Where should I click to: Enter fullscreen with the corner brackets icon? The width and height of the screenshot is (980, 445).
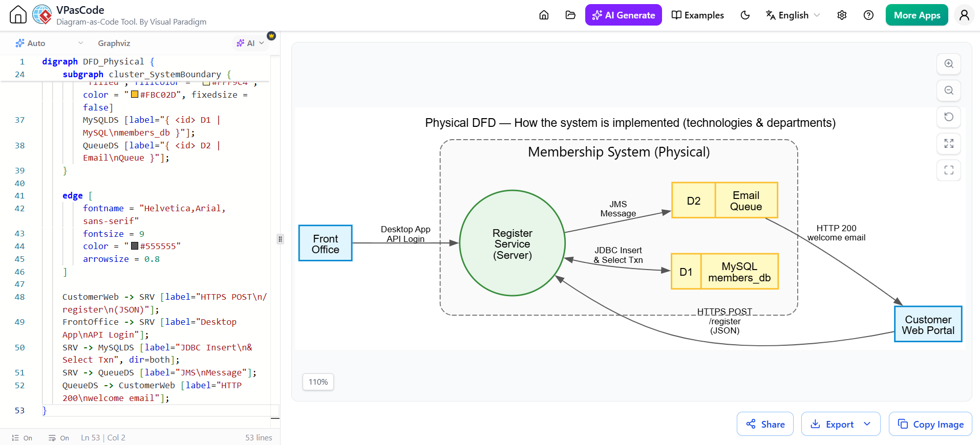coord(949,170)
